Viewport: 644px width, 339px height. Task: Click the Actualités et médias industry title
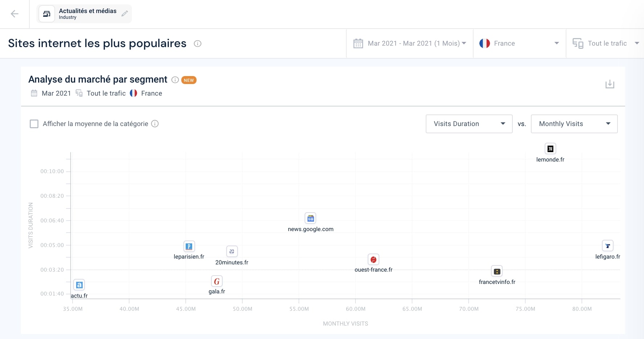pyautogui.click(x=88, y=11)
